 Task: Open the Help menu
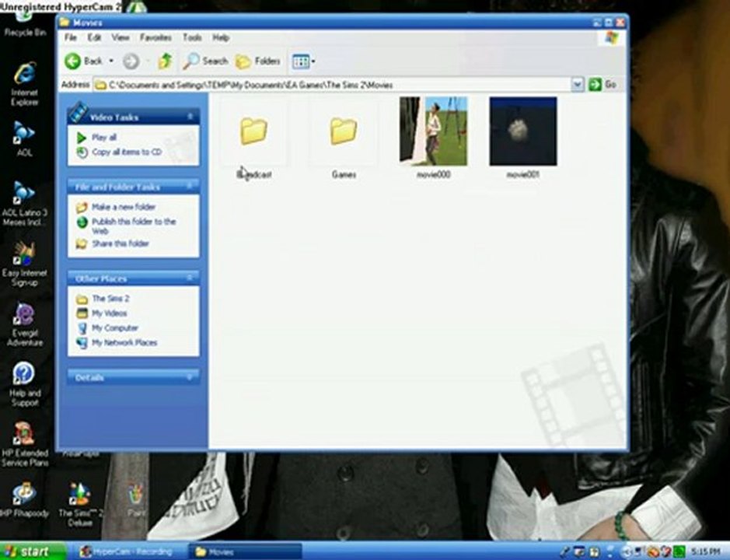(x=221, y=38)
